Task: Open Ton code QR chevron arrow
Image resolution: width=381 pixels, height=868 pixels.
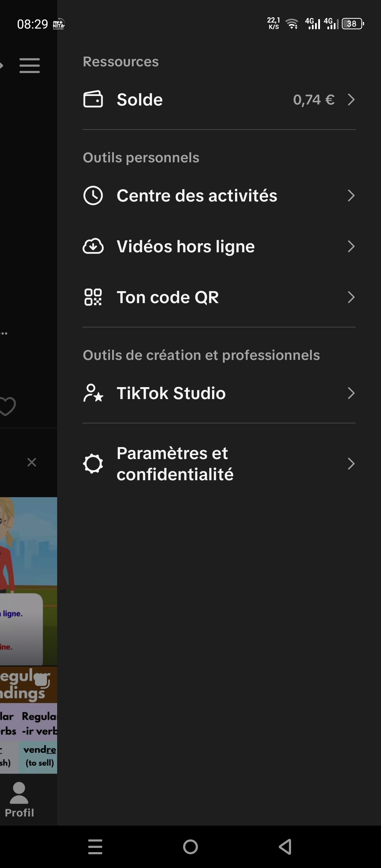Action: [x=351, y=297]
